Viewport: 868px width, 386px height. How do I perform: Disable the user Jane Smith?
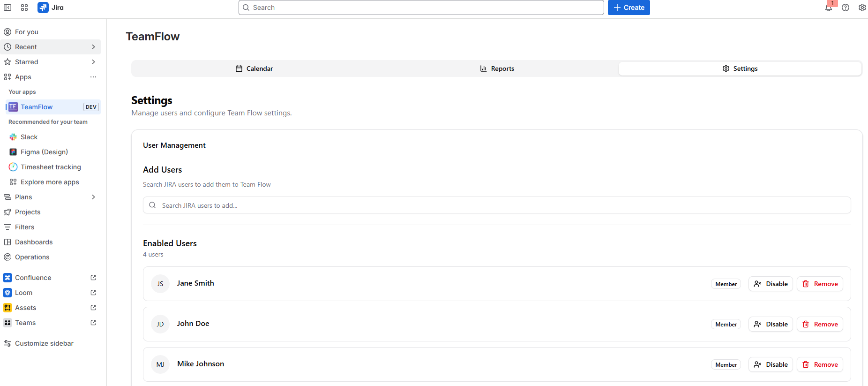771,284
